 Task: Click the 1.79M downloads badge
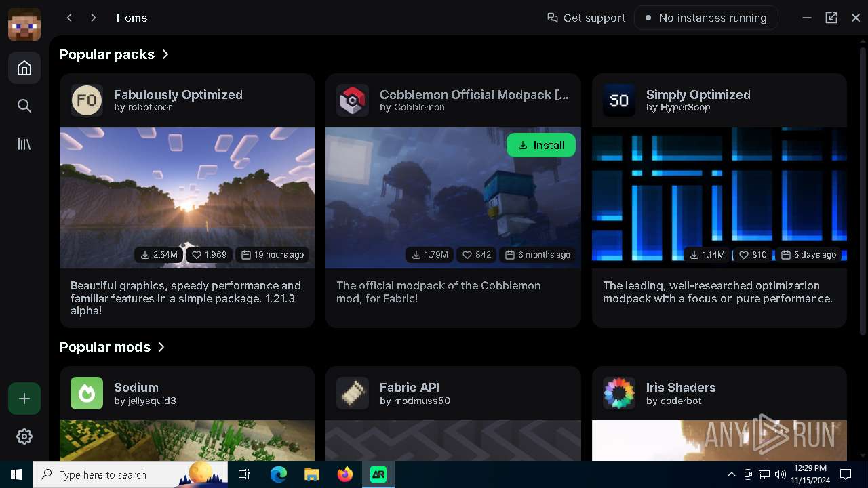pos(430,255)
